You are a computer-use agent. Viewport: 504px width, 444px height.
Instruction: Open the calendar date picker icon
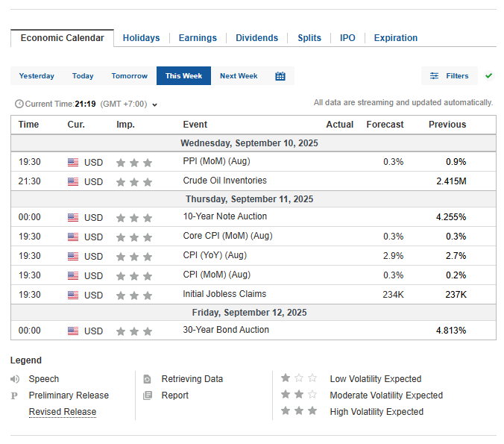click(280, 76)
